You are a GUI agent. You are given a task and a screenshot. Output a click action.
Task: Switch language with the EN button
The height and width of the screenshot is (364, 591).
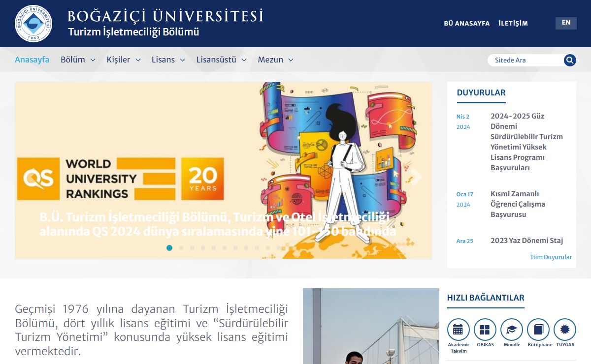[x=566, y=23]
